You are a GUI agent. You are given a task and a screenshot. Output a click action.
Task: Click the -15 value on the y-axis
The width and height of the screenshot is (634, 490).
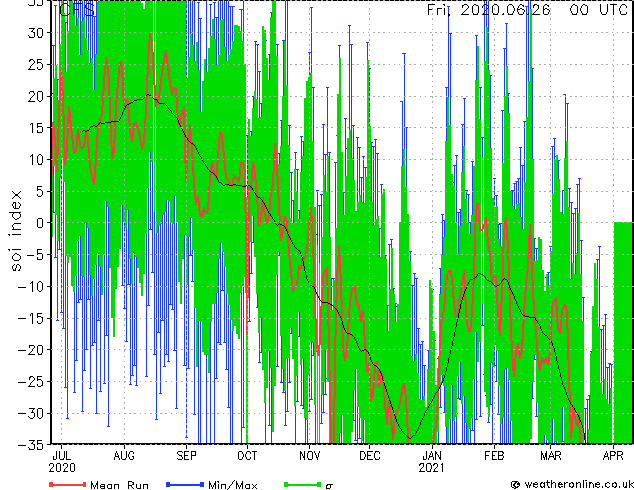31,318
